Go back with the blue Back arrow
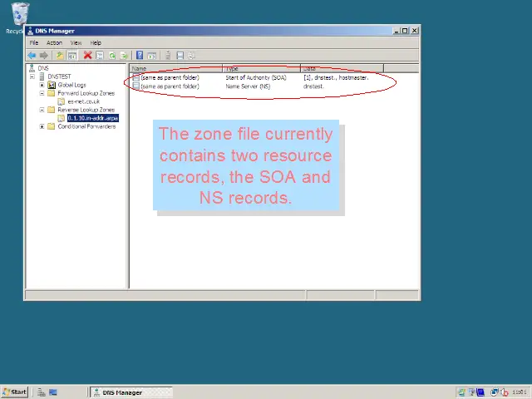The width and height of the screenshot is (532, 399). click(32, 56)
